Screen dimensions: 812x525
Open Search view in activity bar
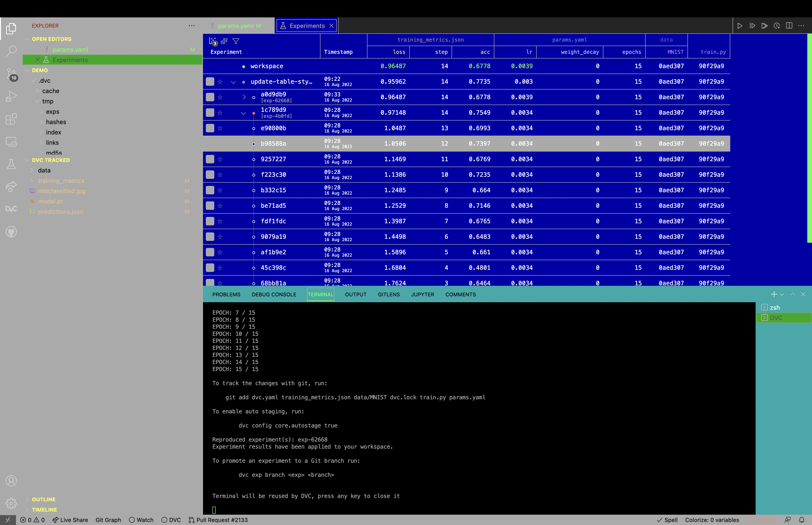click(11, 51)
